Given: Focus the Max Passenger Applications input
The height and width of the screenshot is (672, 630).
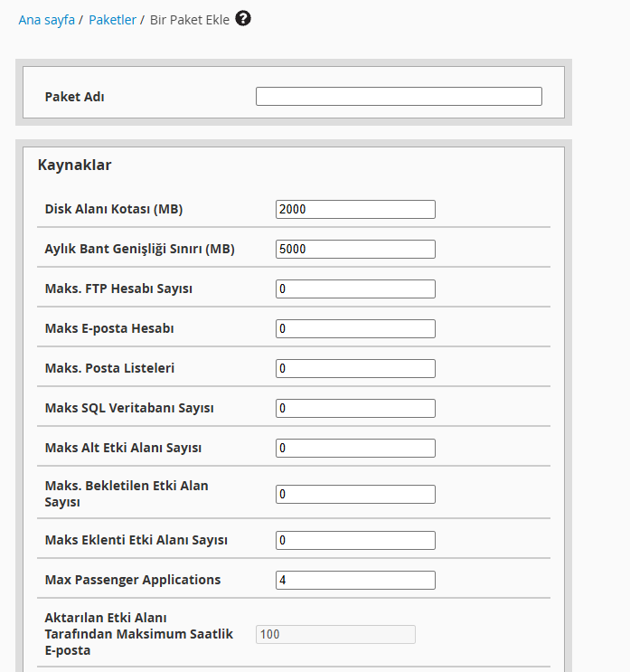Looking at the screenshot, I should [x=355, y=581].
